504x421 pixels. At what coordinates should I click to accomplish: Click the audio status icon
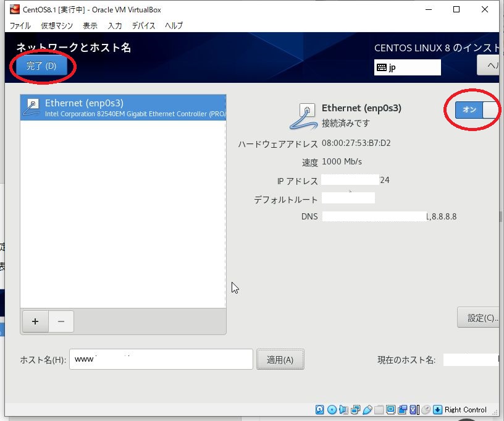click(343, 409)
